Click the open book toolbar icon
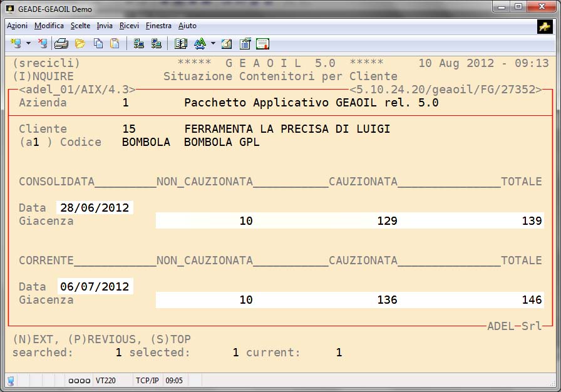561x392 pixels. tap(181, 44)
